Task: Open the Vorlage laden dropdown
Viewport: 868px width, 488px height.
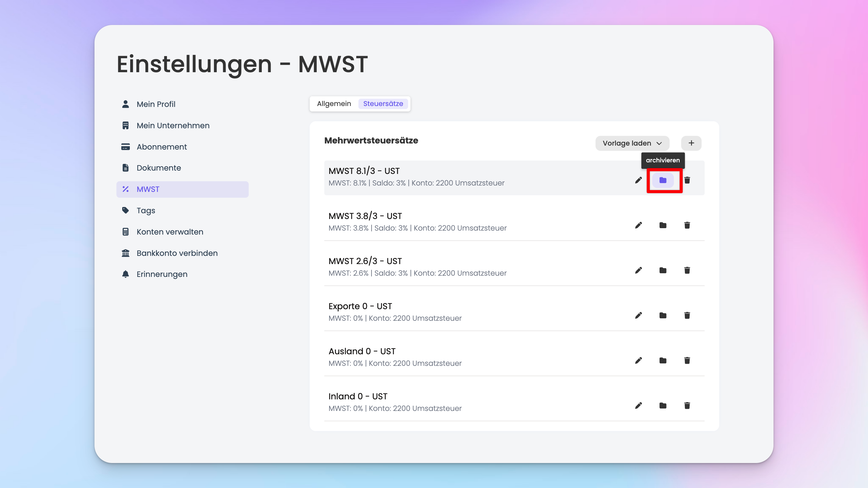Action: click(x=632, y=143)
